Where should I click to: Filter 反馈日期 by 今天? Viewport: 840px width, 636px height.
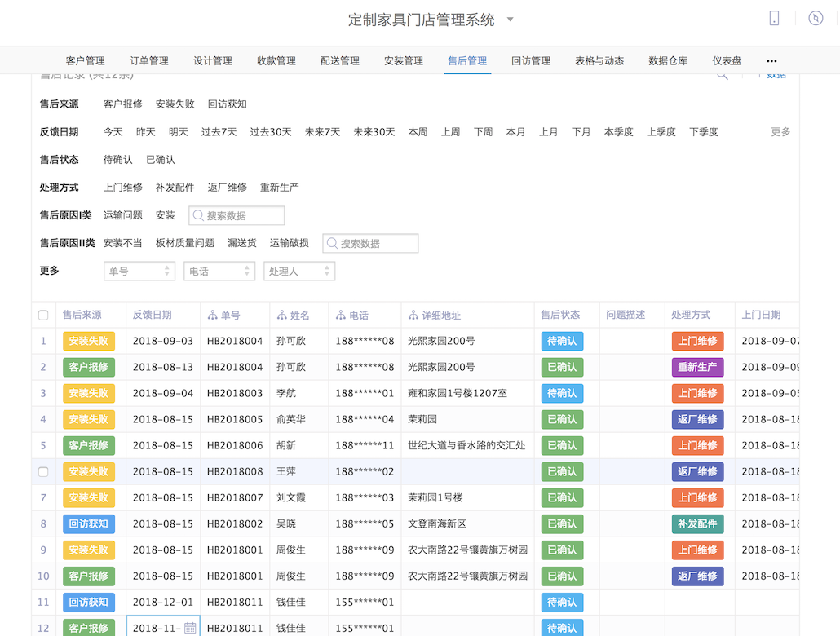[x=113, y=132]
